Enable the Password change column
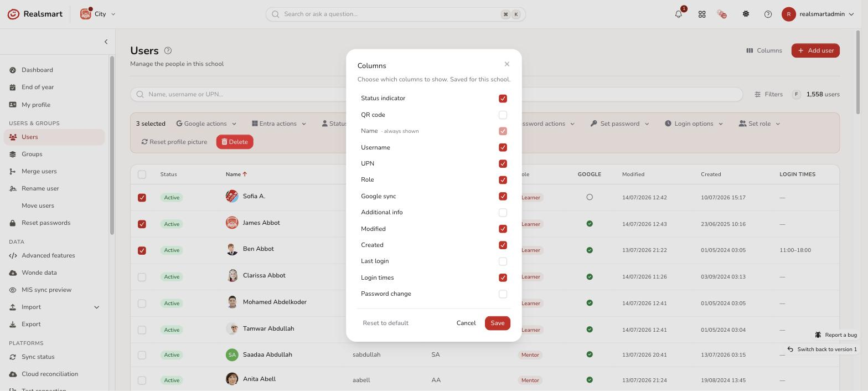This screenshot has width=868, height=391. 503,294
